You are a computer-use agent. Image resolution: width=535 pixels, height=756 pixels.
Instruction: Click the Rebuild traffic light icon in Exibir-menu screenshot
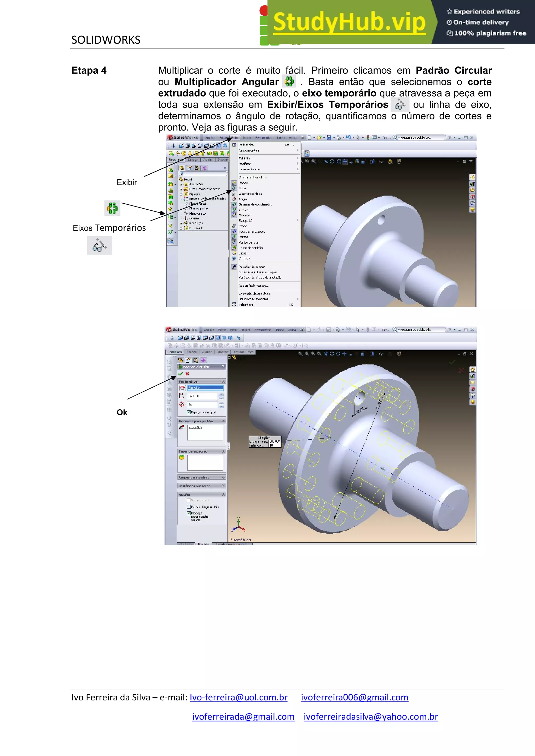pos(368,137)
